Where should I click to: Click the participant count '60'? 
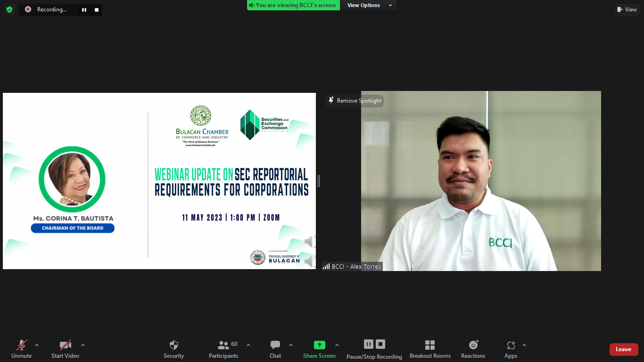click(234, 344)
